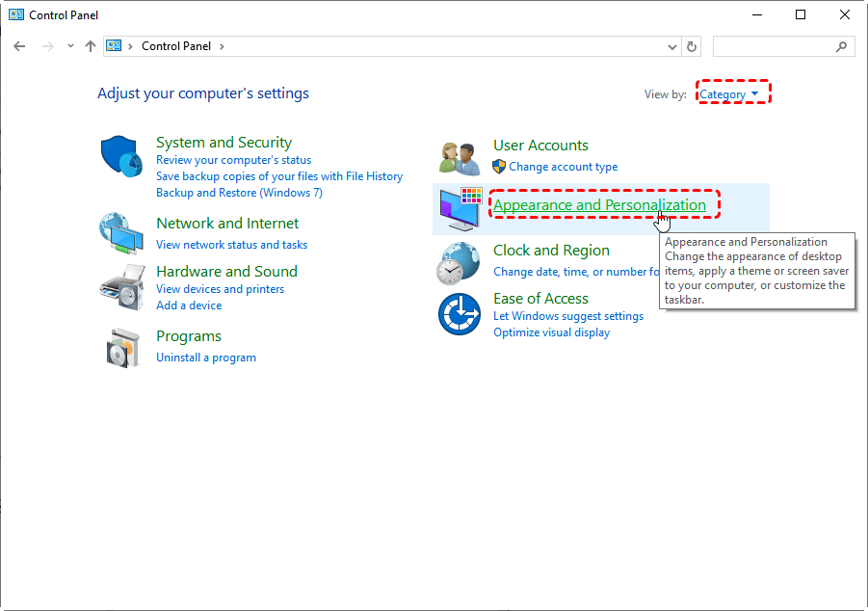This screenshot has height=611, width=868.
Task: Open the View by Category dropdown
Action: (728, 94)
